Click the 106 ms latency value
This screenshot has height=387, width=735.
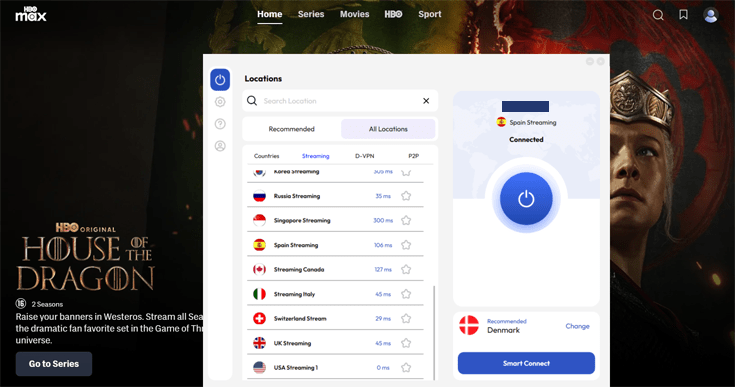pos(383,245)
